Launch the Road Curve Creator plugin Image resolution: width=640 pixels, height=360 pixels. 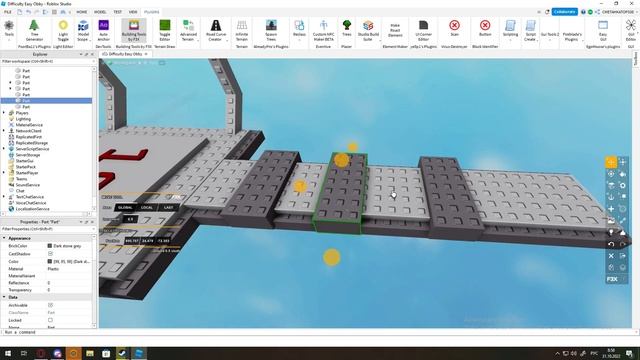pyautogui.click(x=216, y=31)
